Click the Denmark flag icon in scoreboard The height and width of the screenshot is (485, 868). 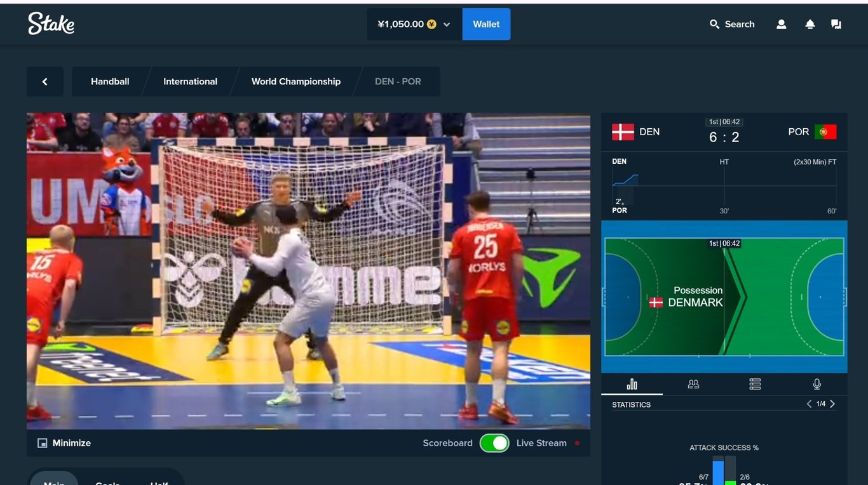click(x=623, y=132)
